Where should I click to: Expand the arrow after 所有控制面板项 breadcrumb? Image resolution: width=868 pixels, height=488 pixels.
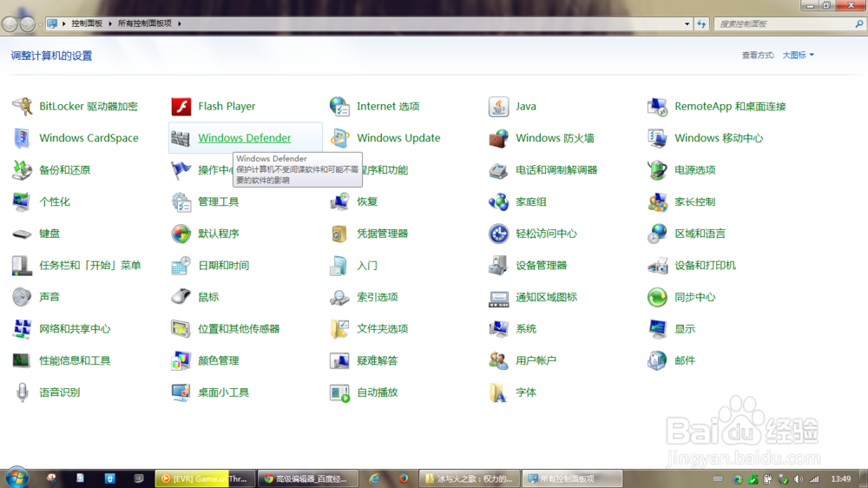tap(180, 23)
